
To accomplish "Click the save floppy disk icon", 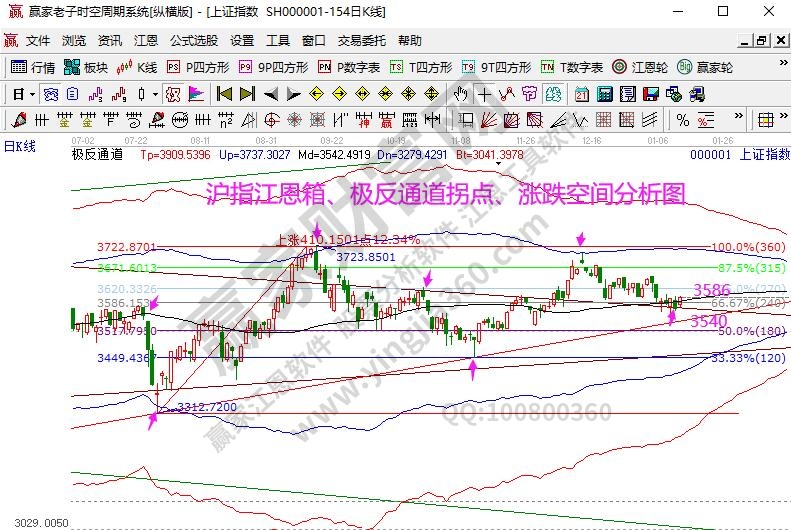I will coord(649,94).
